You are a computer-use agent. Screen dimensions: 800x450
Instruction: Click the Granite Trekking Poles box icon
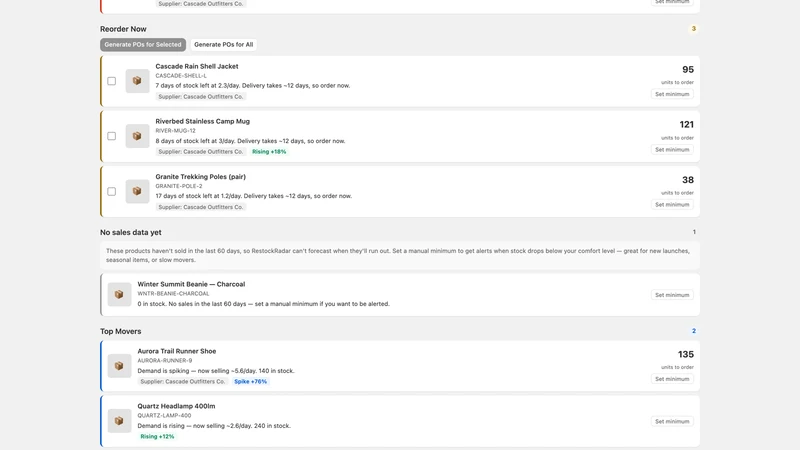click(x=137, y=191)
